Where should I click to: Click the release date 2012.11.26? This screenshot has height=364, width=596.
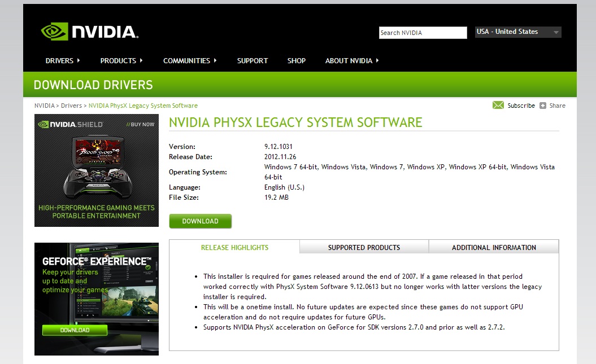click(280, 157)
